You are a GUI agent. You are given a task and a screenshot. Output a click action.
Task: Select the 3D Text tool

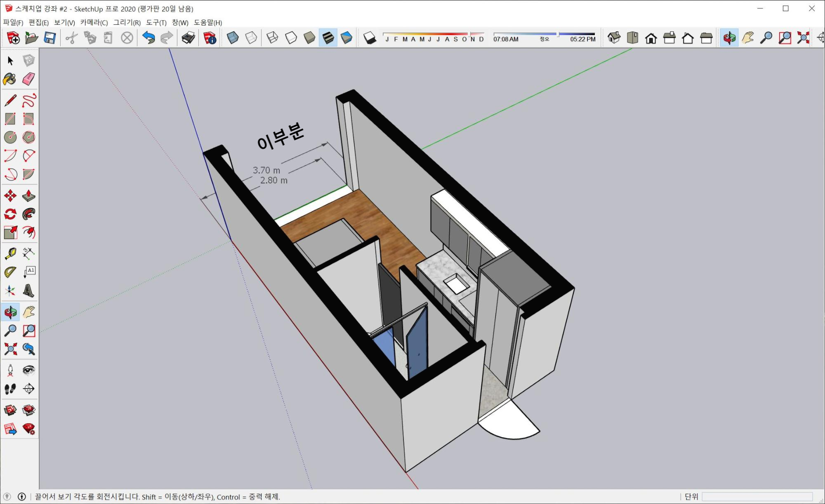point(28,291)
